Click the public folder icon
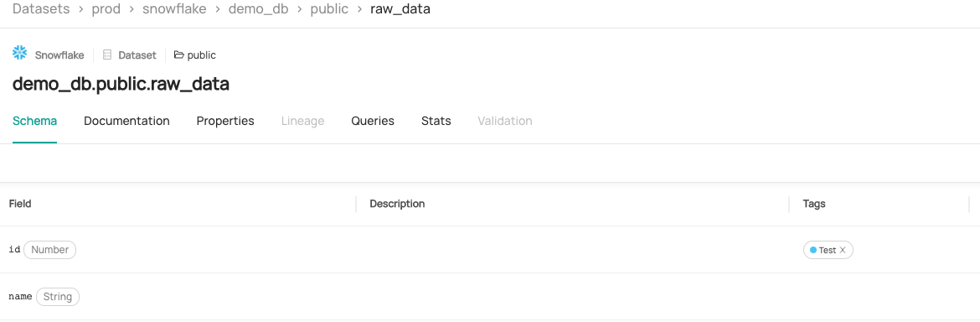980x322 pixels. (x=178, y=55)
